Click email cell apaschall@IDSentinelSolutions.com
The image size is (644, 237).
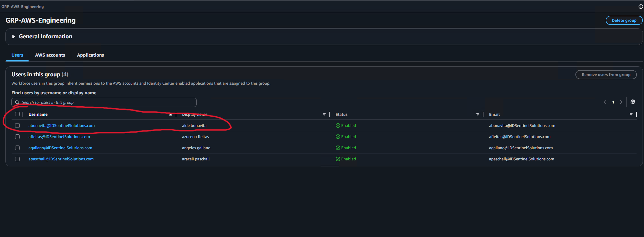pyautogui.click(x=521, y=159)
